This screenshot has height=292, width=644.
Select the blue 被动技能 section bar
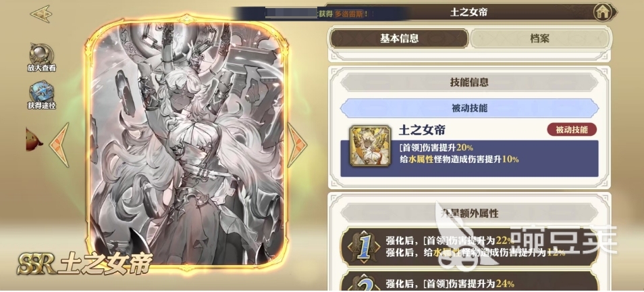(469, 109)
